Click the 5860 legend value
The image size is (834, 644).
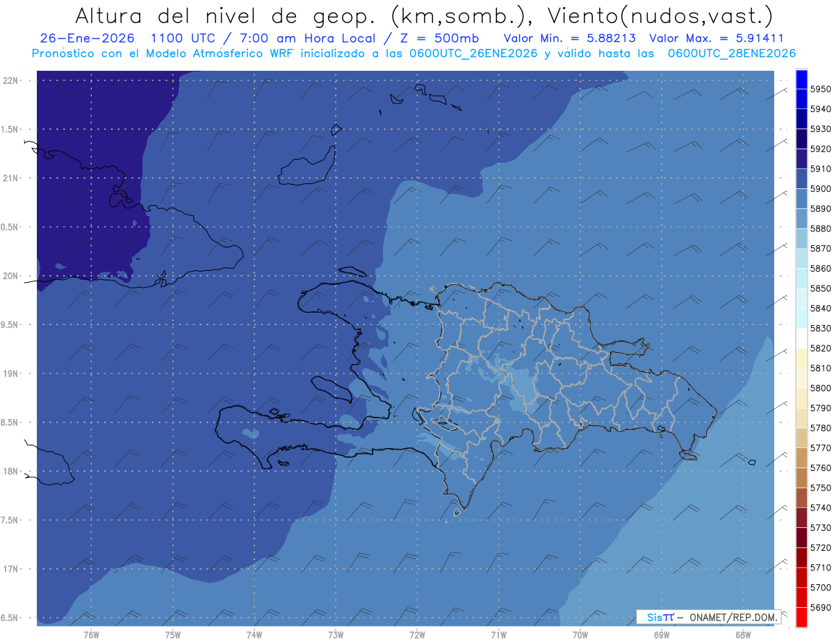coord(820,269)
